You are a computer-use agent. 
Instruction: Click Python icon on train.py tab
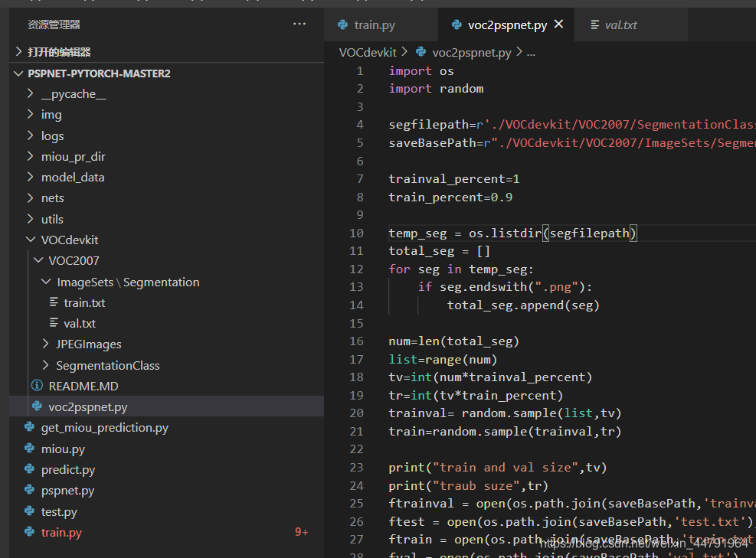[x=343, y=24]
